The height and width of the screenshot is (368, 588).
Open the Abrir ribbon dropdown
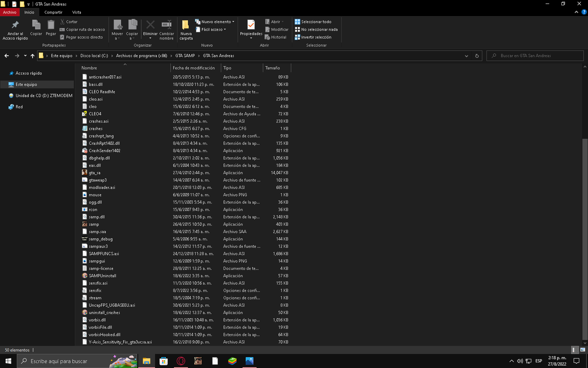coord(274,22)
